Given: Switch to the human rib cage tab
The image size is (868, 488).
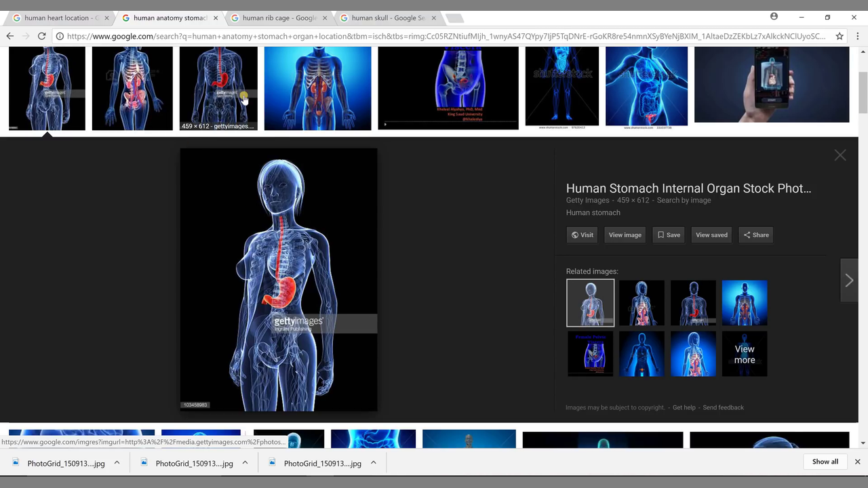Looking at the screenshot, I should click(x=278, y=18).
